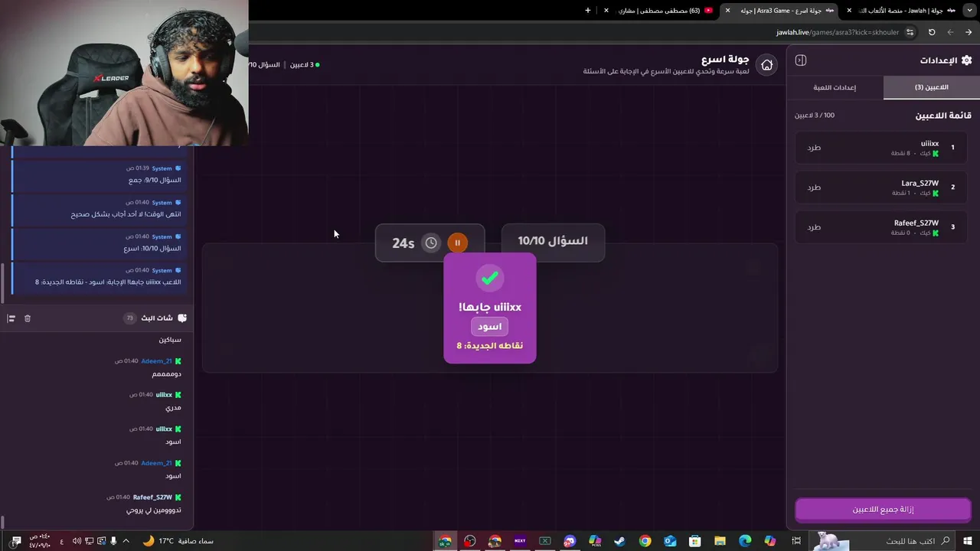The width and height of the screenshot is (980, 551).
Task: Click player name uiiixx in players list
Action: click(x=929, y=143)
